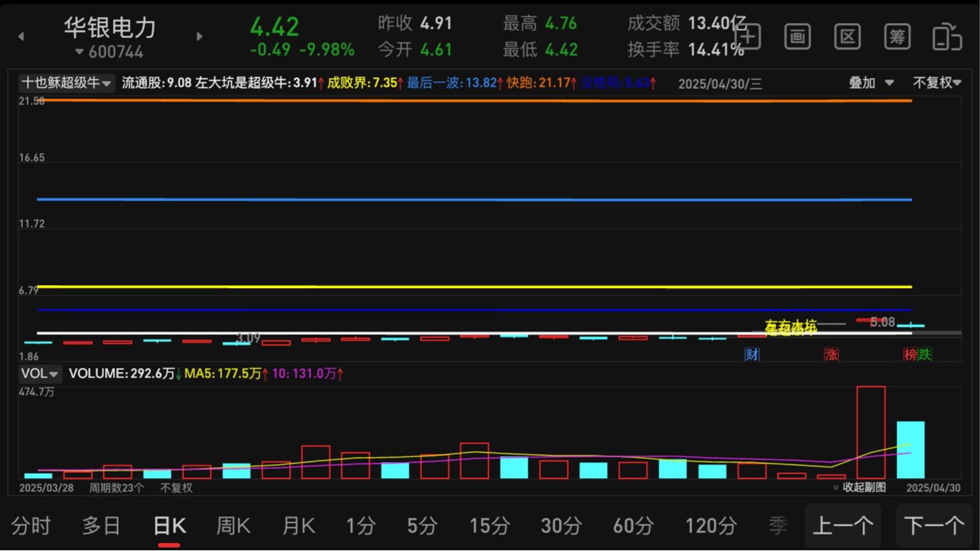Open the 叠加 overlay dropdown
The width and height of the screenshot is (980, 551).
coord(871,83)
